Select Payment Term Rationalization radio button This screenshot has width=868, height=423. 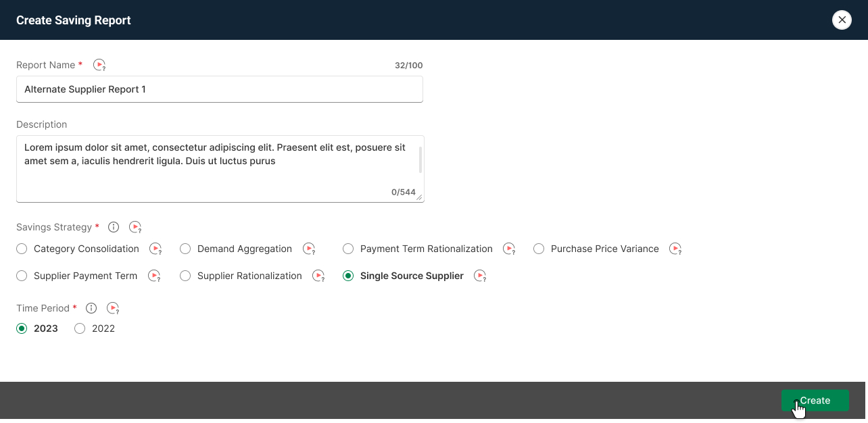click(x=348, y=249)
